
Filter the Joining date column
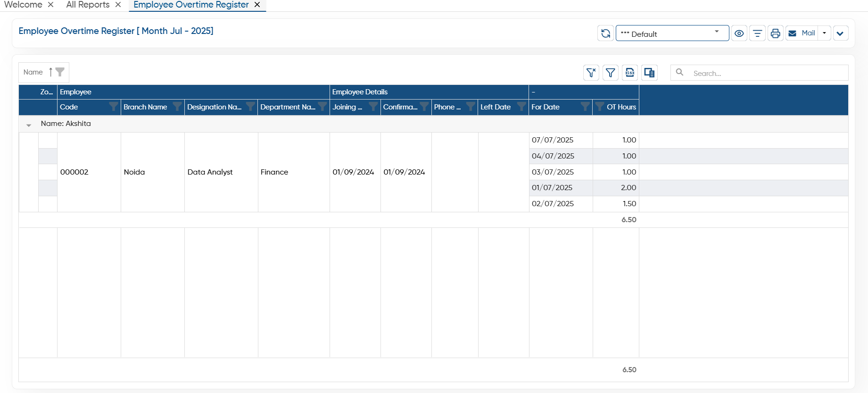373,107
